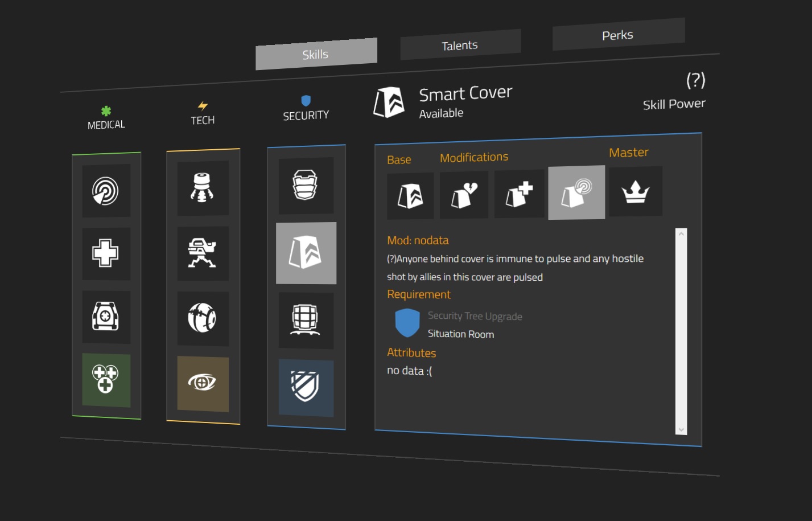Click the Skill Power help question mark

pos(695,80)
